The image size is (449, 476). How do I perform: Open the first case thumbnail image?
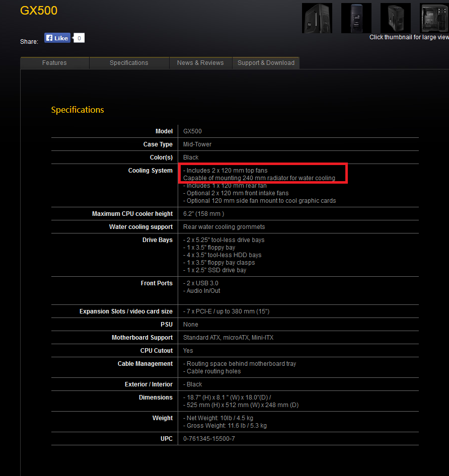click(x=317, y=18)
